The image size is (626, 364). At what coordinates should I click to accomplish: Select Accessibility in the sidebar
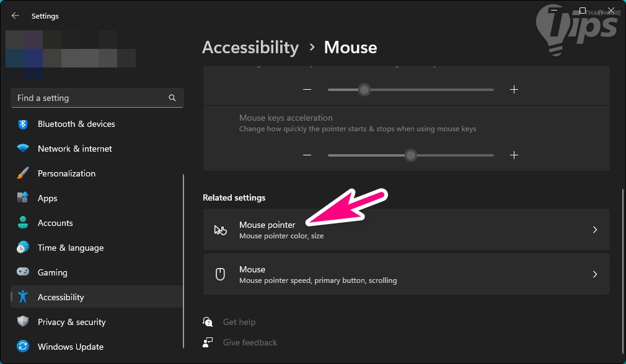coord(61,297)
